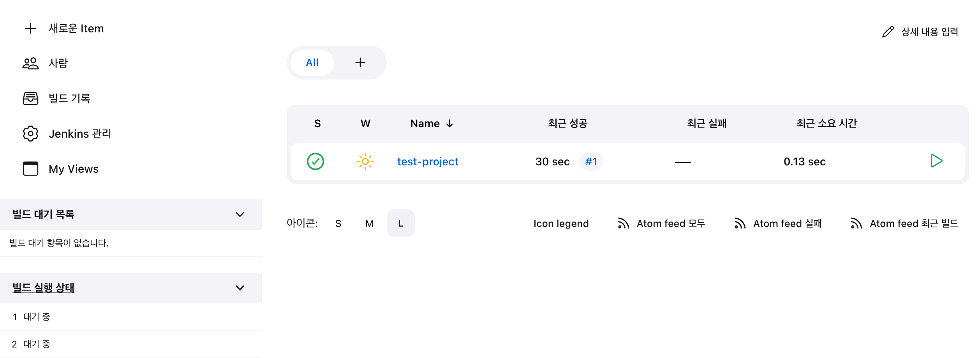Viewport: 980px width, 358px height.
Task: Collapse the 빌드 실행 상태 chevron
Action: click(x=240, y=288)
